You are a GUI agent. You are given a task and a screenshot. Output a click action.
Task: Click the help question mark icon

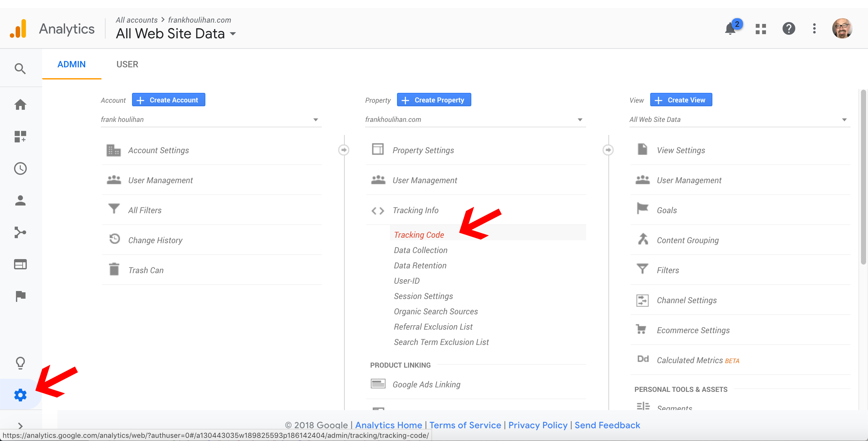(789, 29)
